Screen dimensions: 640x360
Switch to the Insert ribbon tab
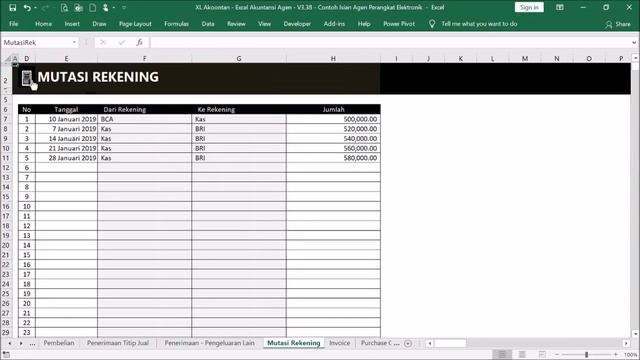point(72,24)
